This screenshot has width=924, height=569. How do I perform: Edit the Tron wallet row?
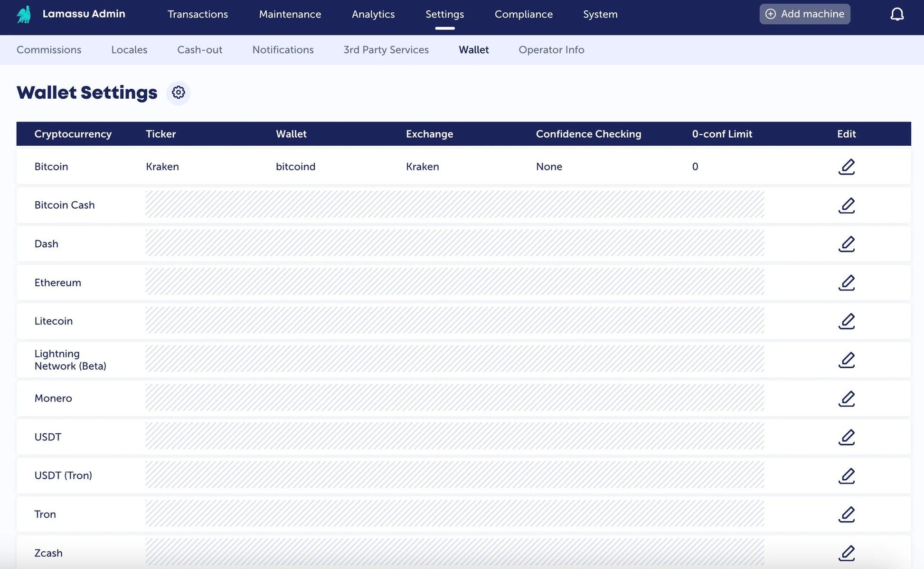846,514
